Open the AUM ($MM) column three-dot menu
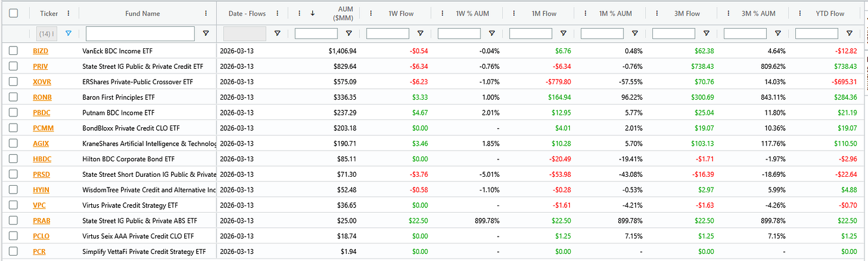Image resolution: width=868 pixels, height=261 pixels. [299, 13]
